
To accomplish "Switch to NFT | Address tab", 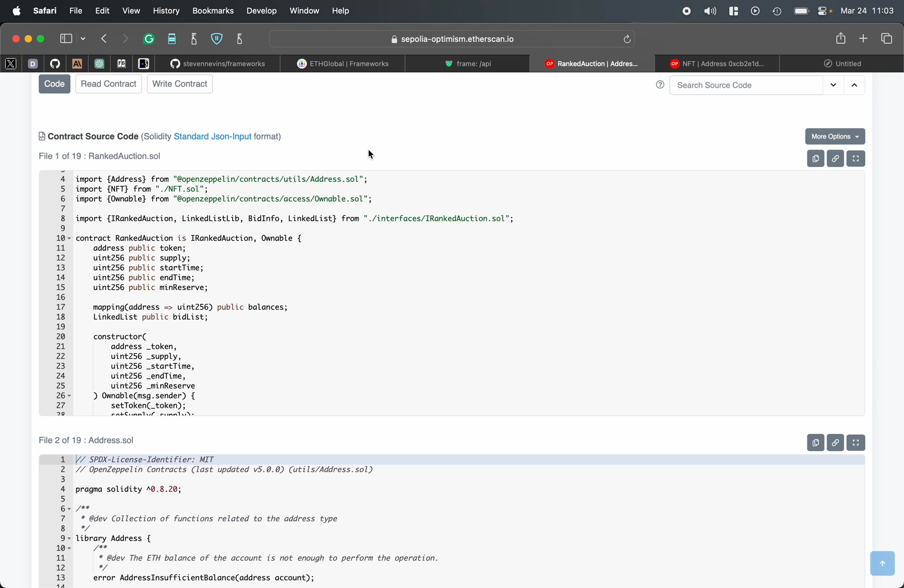I will [x=717, y=64].
